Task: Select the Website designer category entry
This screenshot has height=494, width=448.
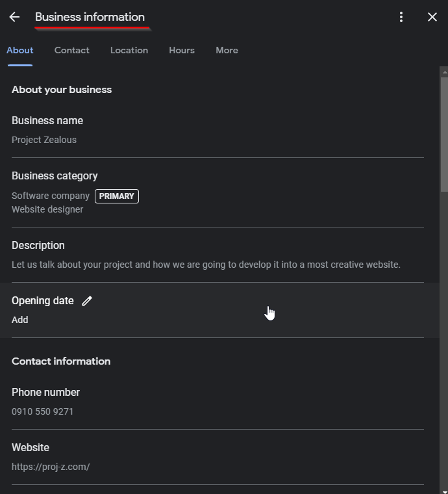Action: (47, 209)
